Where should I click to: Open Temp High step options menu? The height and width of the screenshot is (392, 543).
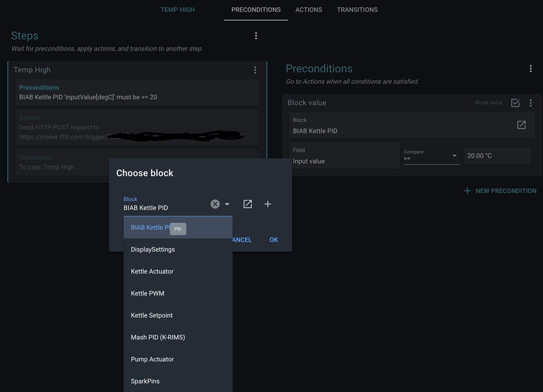(x=255, y=70)
